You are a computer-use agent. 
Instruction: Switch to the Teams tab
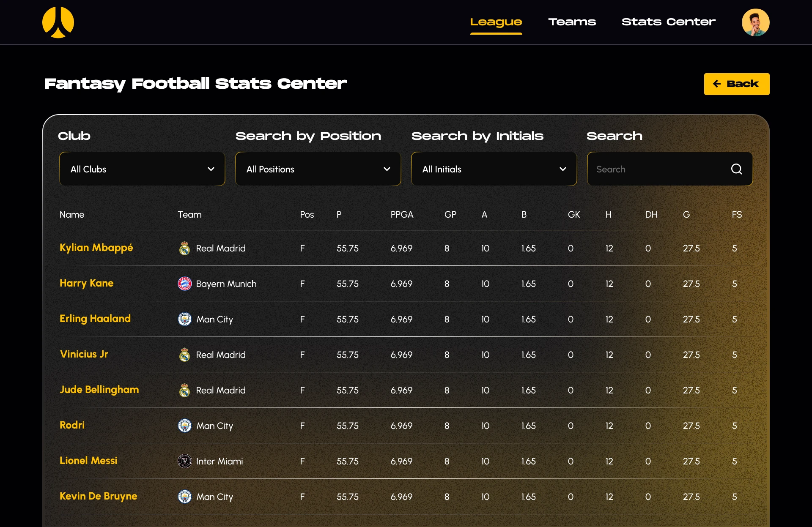tap(572, 22)
